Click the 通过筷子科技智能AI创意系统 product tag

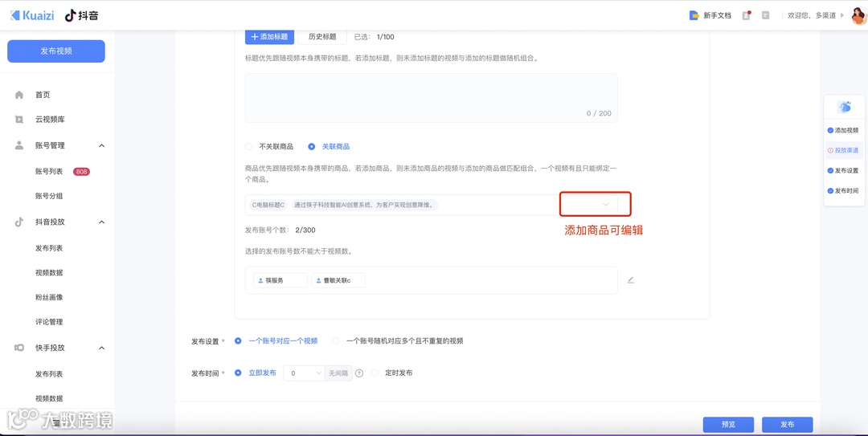point(365,205)
